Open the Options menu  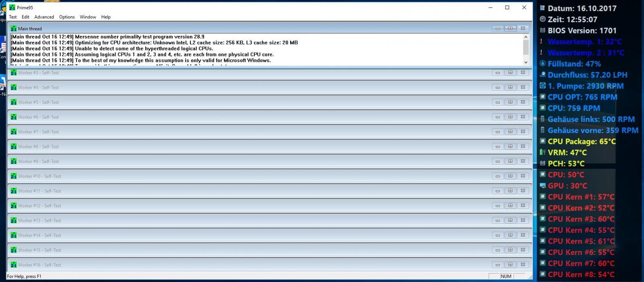67,17
